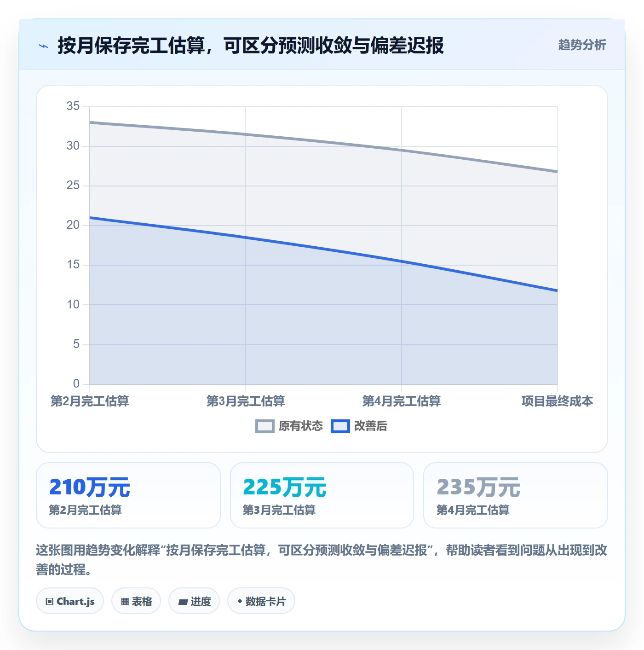Image resolution: width=644 pixels, height=650 pixels.
Task: Click the description paragraph starting 这张图用趋势变化
Action: tap(322, 560)
